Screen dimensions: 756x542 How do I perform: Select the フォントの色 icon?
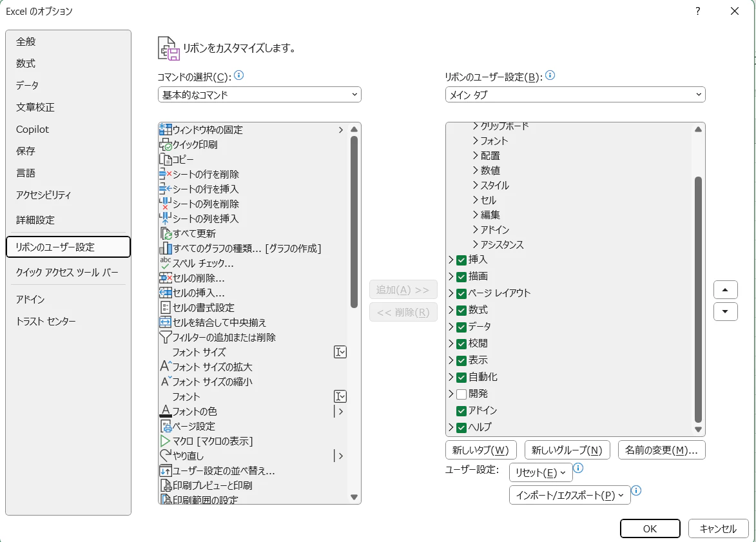tap(166, 411)
